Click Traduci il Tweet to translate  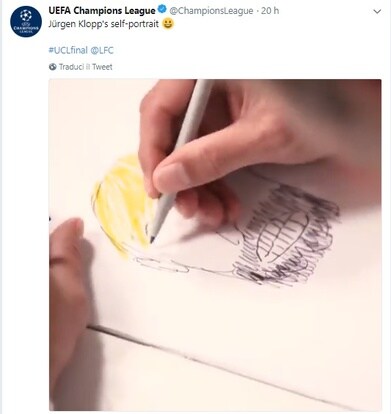click(86, 67)
